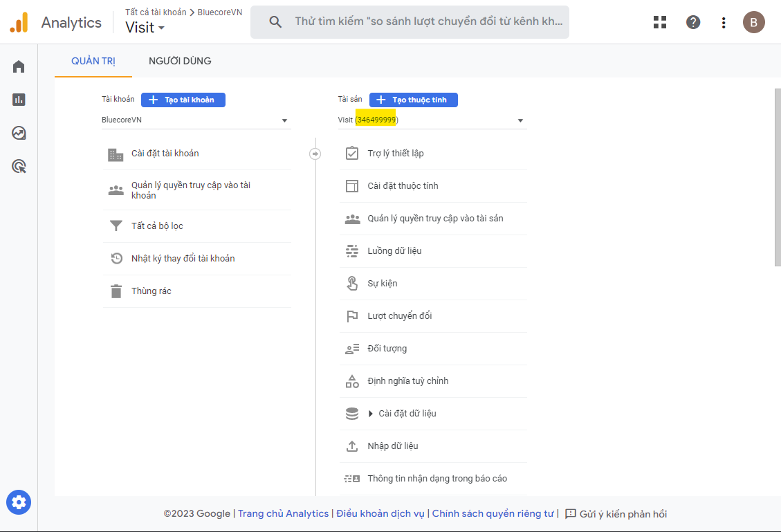Open the Điều khoản dịch vụ link
Image resolution: width=781 pixels, height=532 pixels.
(381, 513)
